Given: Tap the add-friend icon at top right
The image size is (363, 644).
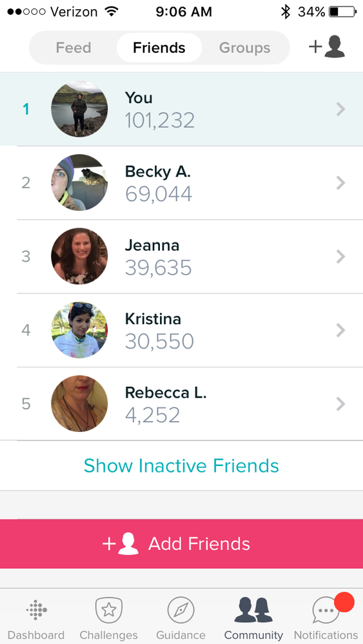Looking at the screenshot, I should tap(326, 47).
